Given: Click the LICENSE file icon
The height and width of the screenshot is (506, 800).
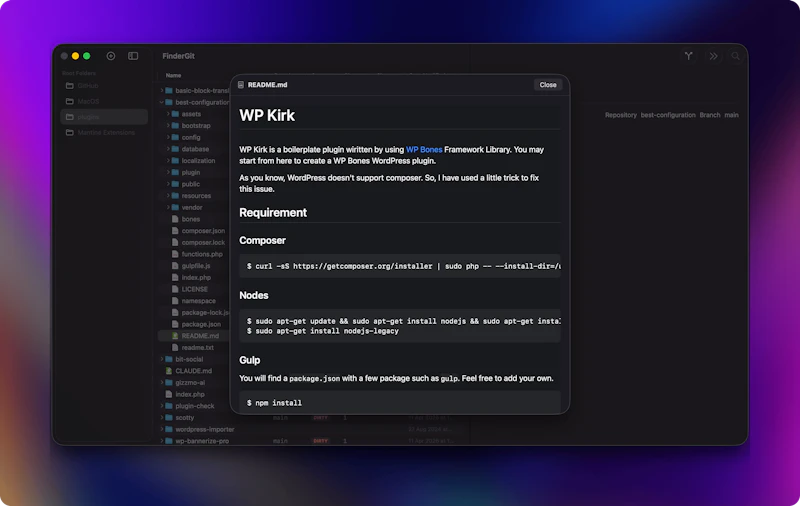Looking at the screenshot, I should (x=175, y=289).
